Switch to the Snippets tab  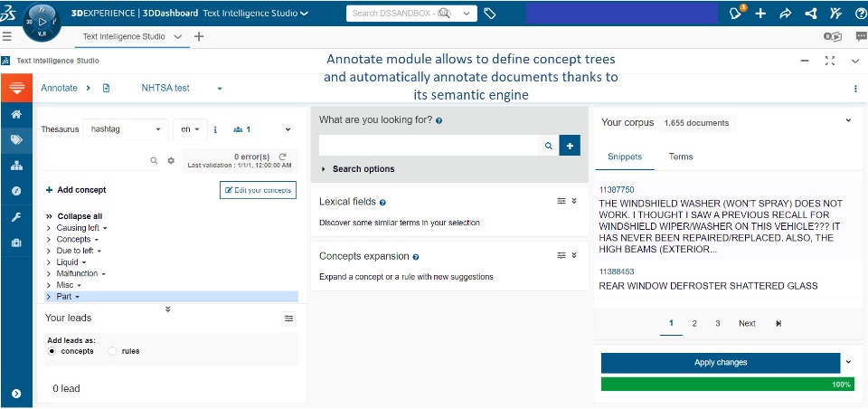[625, 157]
